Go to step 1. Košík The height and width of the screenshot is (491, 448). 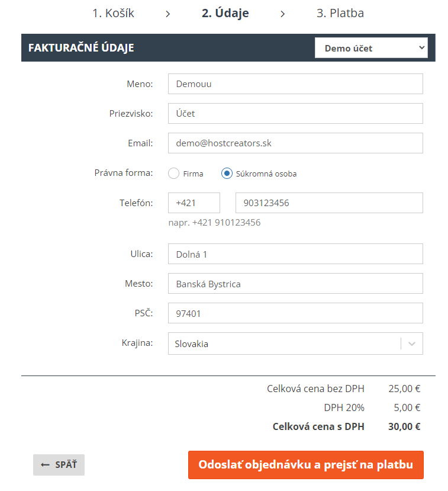[113, 13]
